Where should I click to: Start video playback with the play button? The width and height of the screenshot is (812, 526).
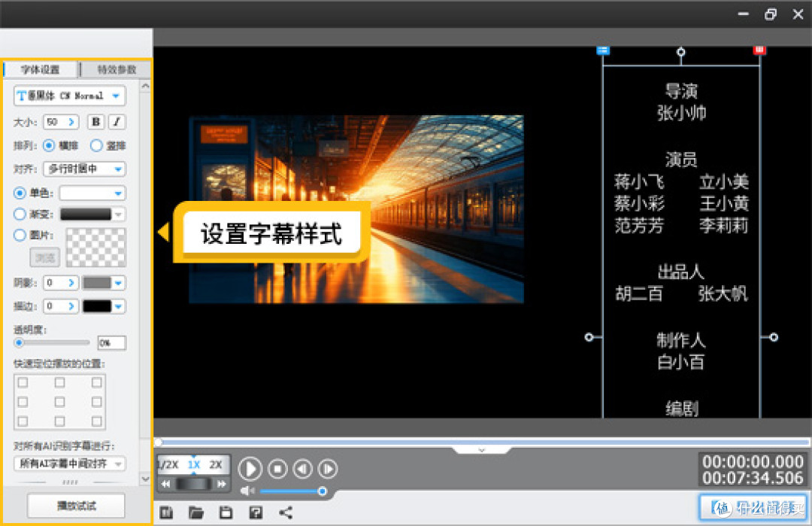coord(250,469)
